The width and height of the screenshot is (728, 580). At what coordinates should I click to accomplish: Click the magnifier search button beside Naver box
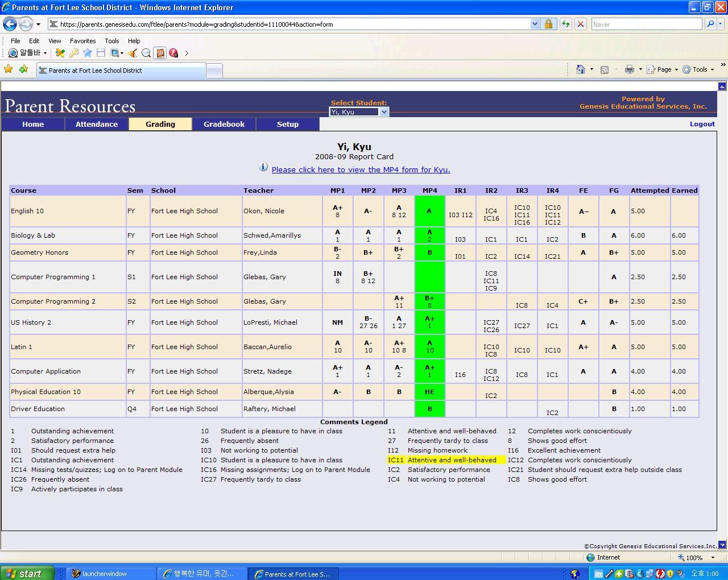710,24
